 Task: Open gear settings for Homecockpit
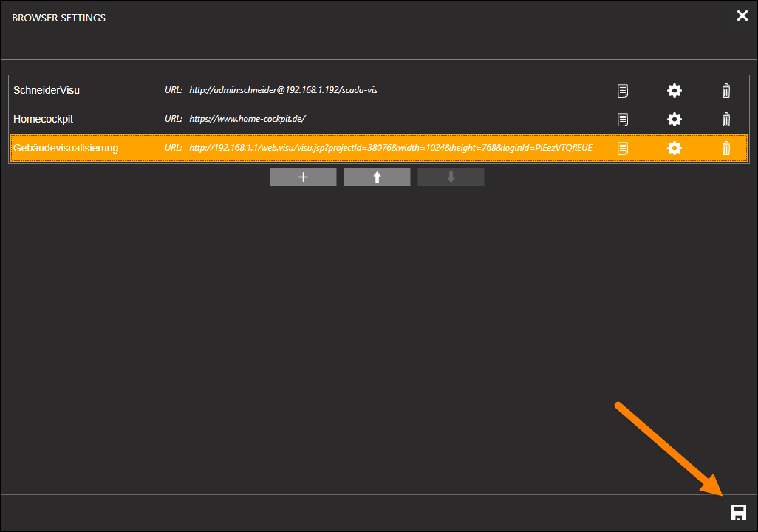[674, 119]
